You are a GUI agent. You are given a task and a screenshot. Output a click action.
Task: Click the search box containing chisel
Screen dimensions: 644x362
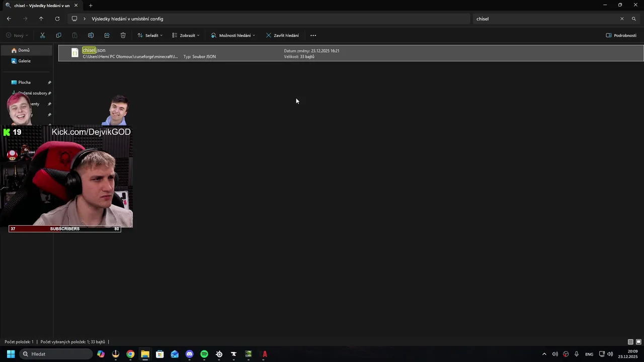point(545,19)
